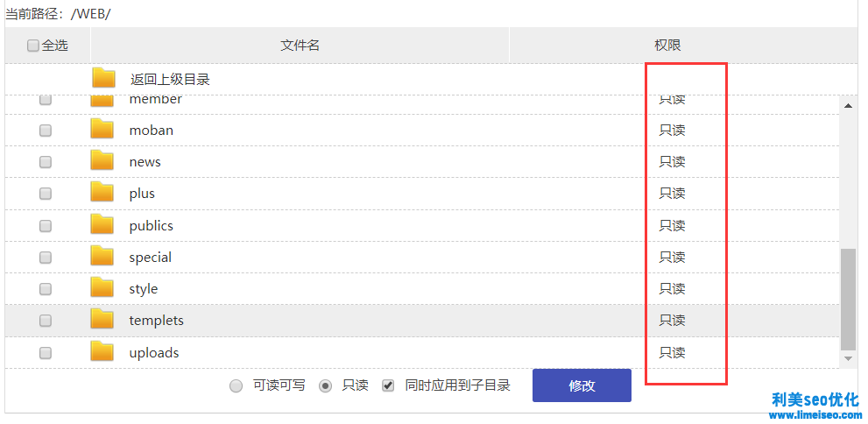This screenshot has height=424, width=868.
Task: Go back via 返回上级目录 link
Action: (170, 79)
